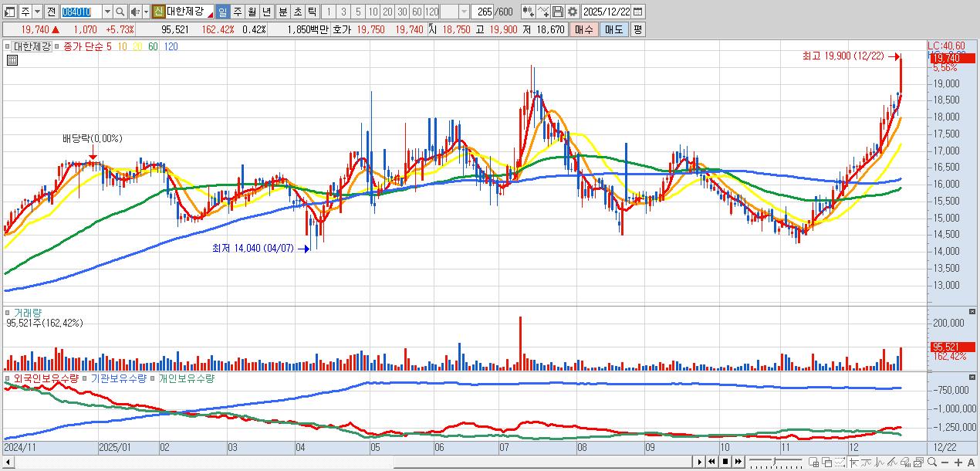Select the 월 monthly period tab
980x471 pixels.
[252, 12]
